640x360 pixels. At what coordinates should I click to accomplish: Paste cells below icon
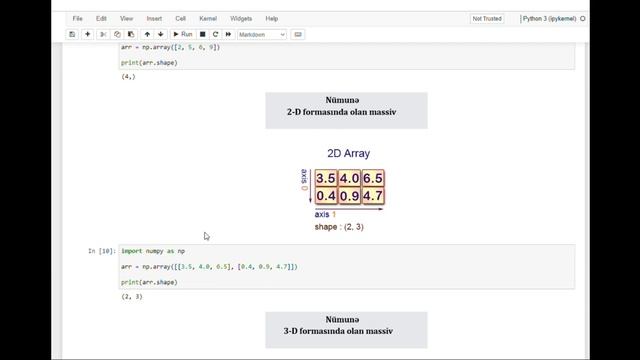point(131,35)
